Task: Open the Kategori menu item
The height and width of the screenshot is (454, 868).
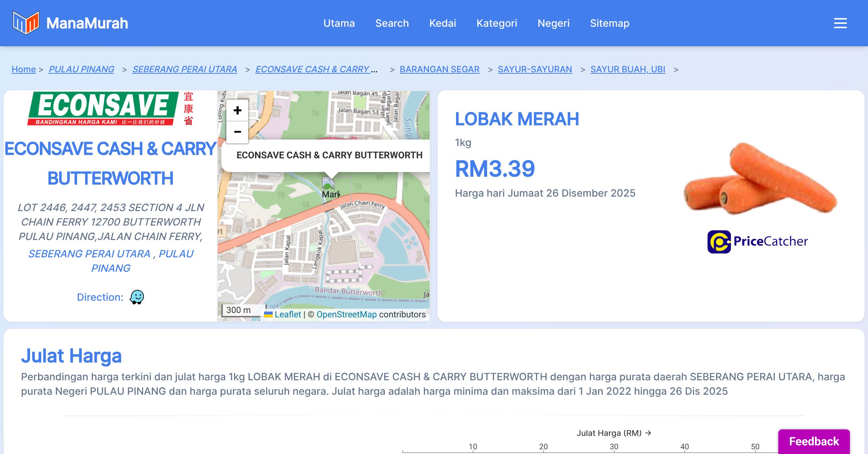Action: click(x=497, y=23)
